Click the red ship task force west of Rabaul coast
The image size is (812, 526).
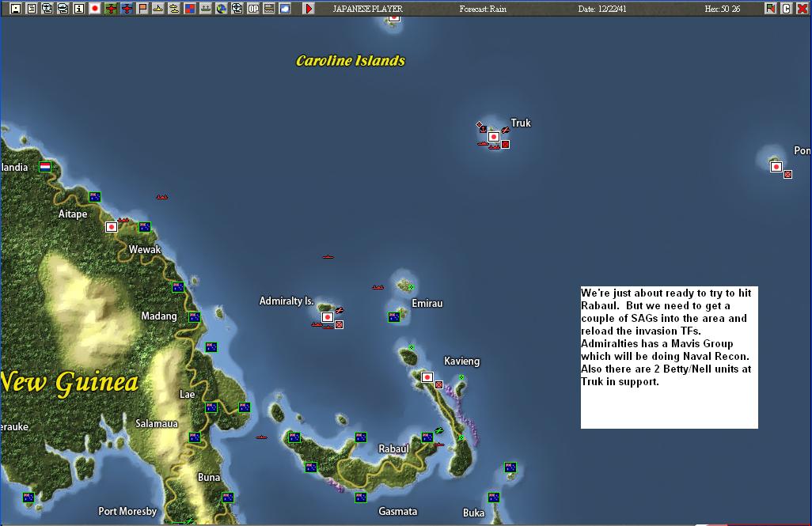(262, 437)
